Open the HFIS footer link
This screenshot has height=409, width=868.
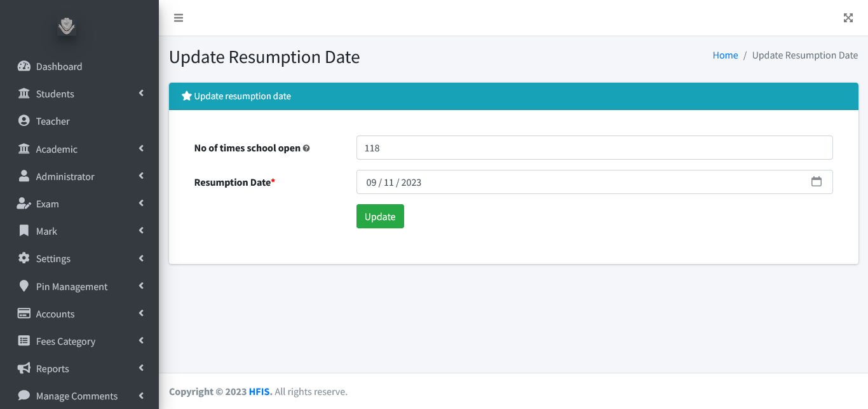(x=261, y=391)
